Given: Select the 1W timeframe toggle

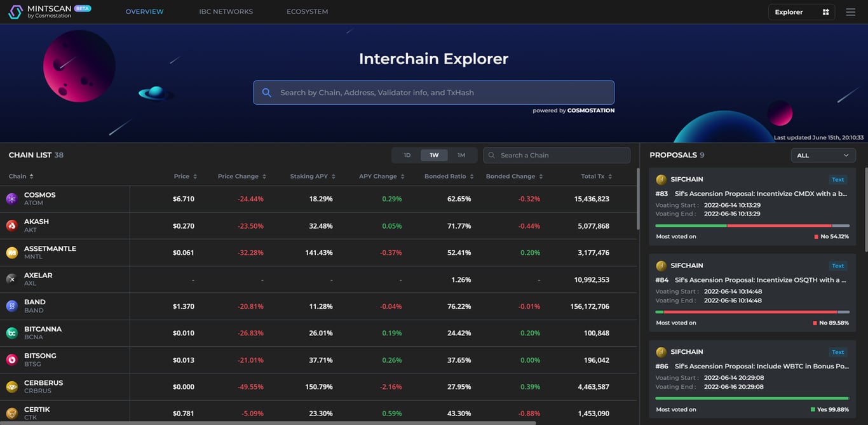Looking at the screenshot, I should tap(434, 156).
